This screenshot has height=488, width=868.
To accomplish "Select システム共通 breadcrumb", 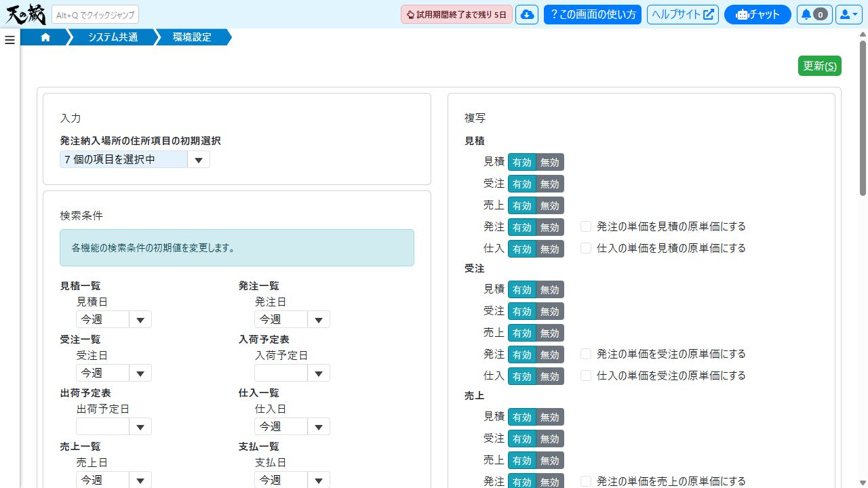I will tap(113, 37).
